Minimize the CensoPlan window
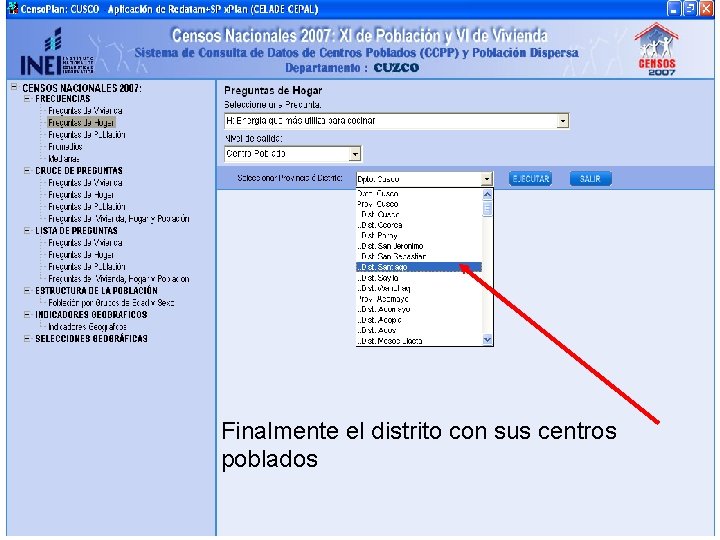Image resolution: width=720 pixels, height=540 pixels. click(674, 9)
